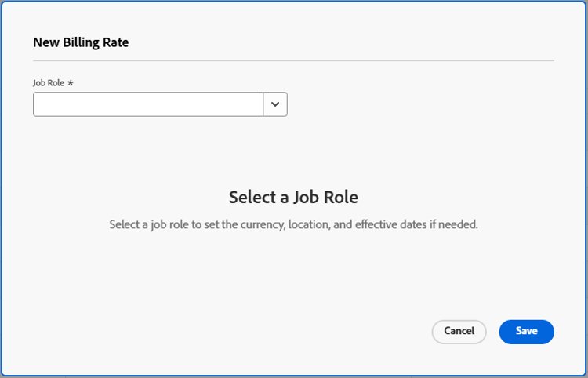Click the empty-state message about effective dates
This screenshot has height=378, width=588.
pos(293,224)
